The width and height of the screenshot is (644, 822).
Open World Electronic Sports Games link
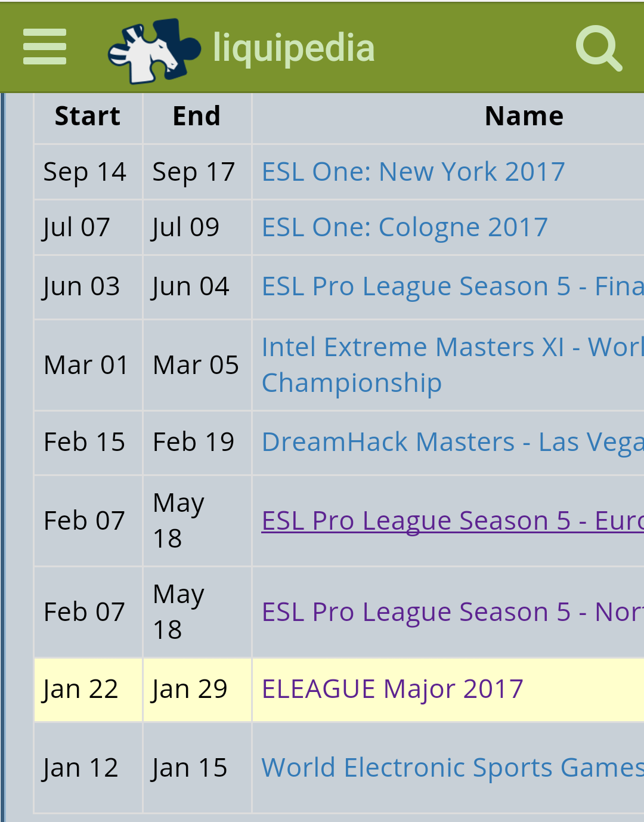453,768
